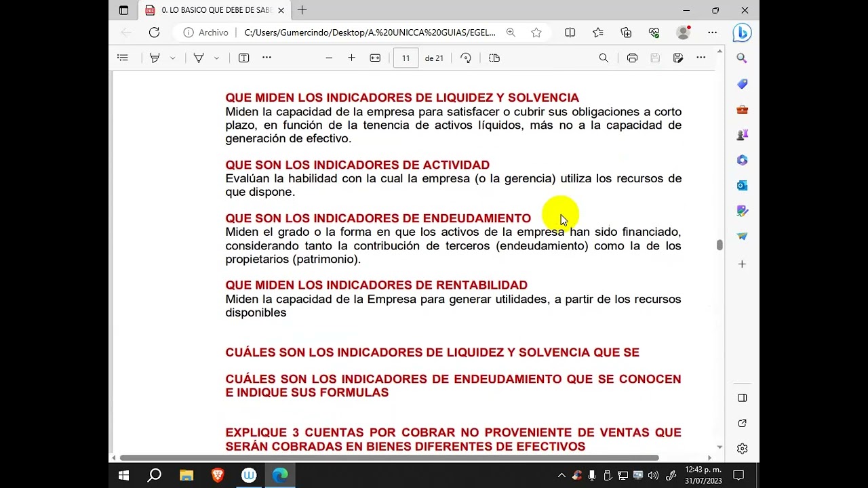Show hidden system tray icons
868x488 pixels.
[561, 476]
